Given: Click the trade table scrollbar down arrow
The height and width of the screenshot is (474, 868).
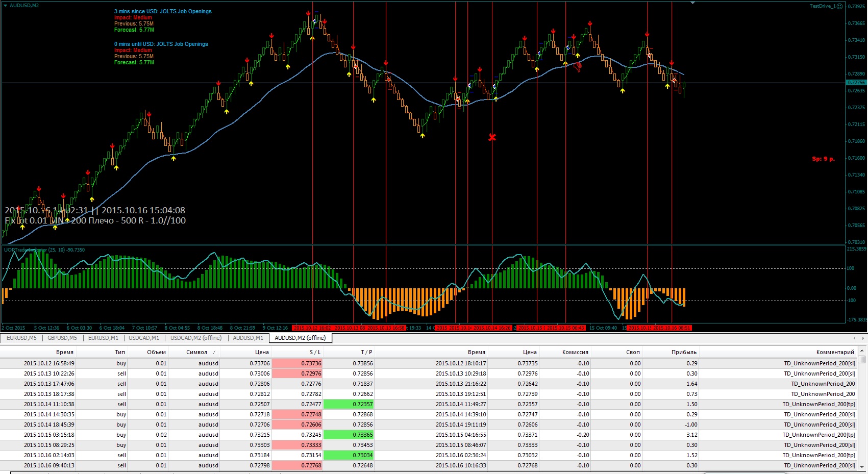Looking at the screenshot, I should (862, 467).
